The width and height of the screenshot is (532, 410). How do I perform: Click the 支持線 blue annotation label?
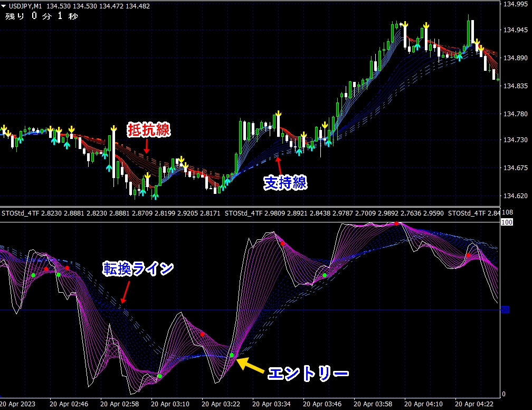tap(286, 183)
